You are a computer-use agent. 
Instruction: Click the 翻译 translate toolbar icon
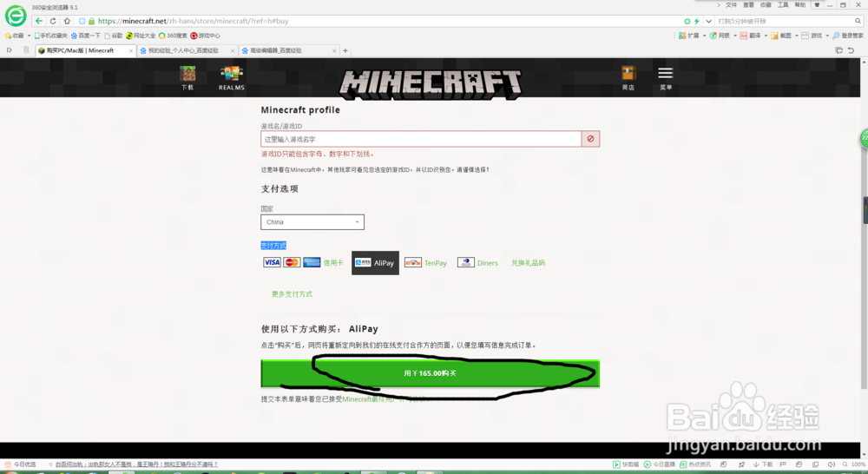(x=751, y=36)
